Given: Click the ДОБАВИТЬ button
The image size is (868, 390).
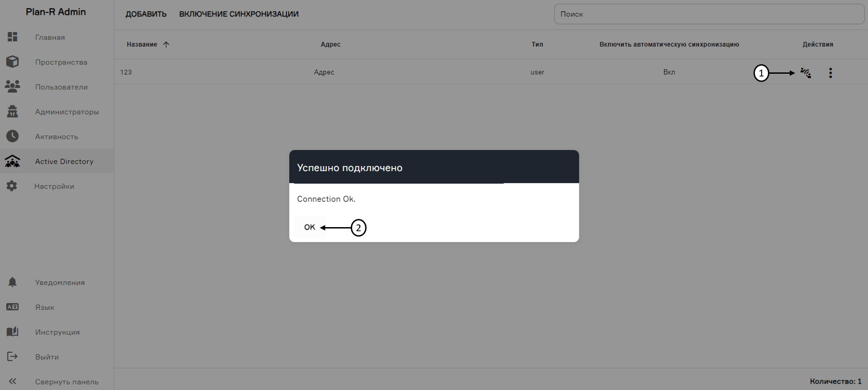Looking at the screenshot, I should pyautogui.click(x=146, y=14).
